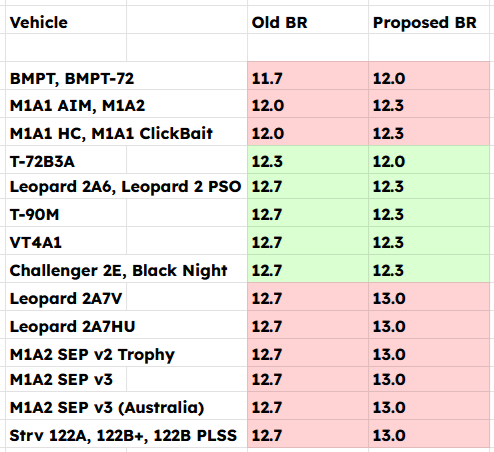Click the M1A2 SEP v2 Trophy cell
This screenshot has height=452, width=494.
point(126,353)
